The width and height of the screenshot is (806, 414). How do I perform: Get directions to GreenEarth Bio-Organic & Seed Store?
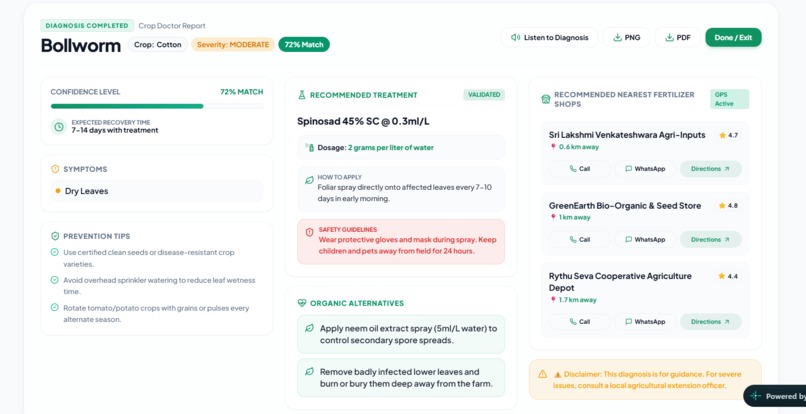coord(710,240)
